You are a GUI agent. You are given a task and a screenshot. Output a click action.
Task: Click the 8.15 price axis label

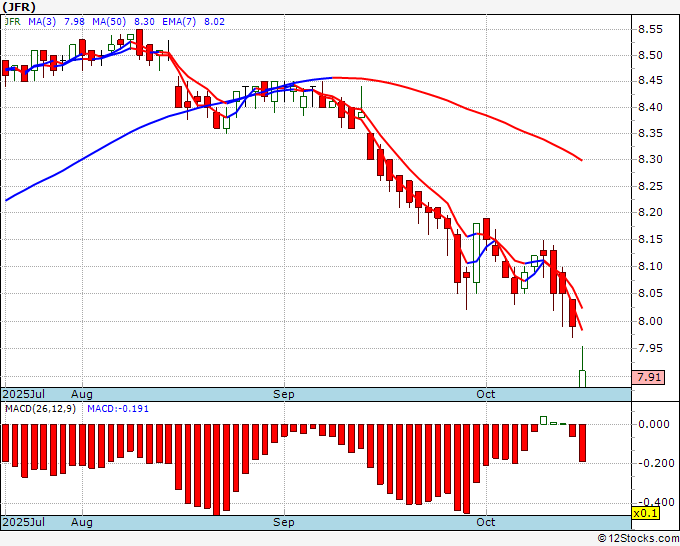pyautogui.click(x=650, y=239)
